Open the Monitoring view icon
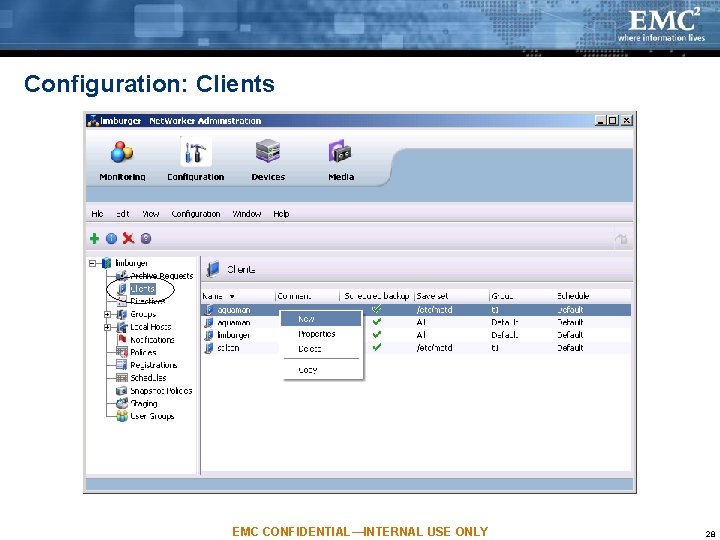 click(122, 152)
